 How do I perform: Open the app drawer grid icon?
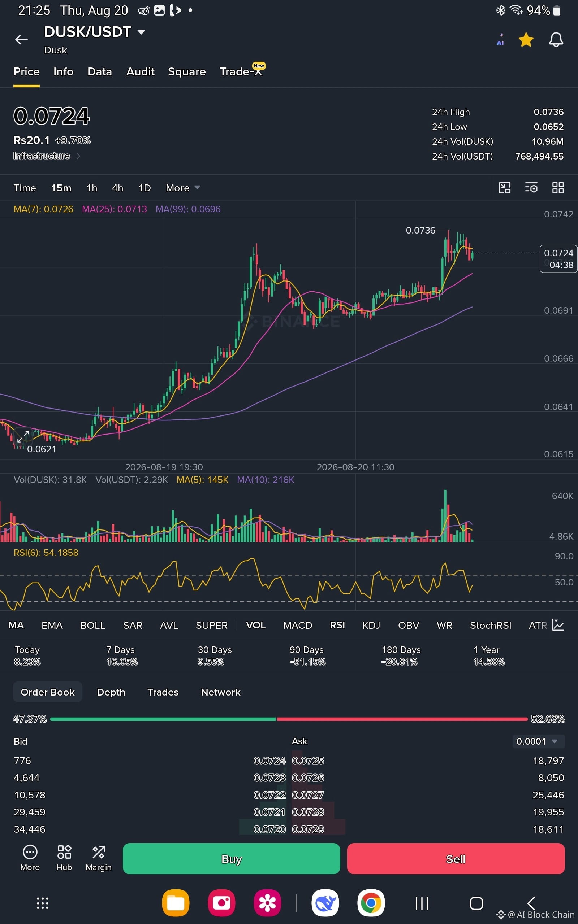point(42,903)
